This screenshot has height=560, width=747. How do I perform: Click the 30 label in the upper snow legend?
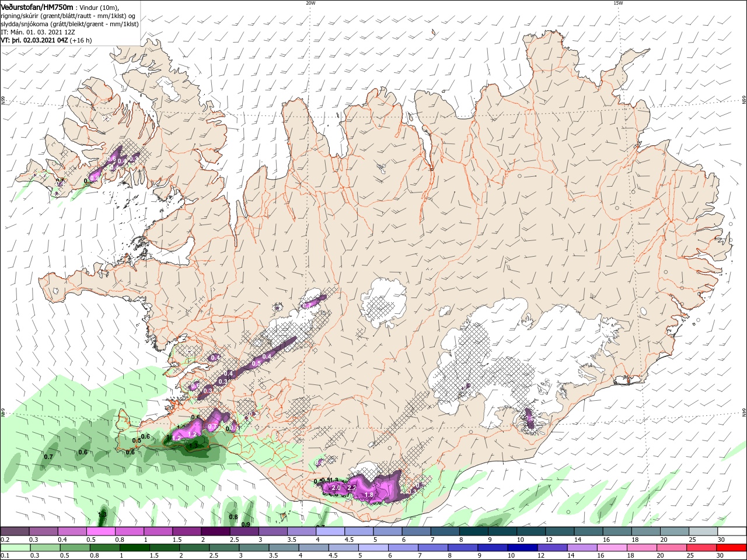point(721,540)
